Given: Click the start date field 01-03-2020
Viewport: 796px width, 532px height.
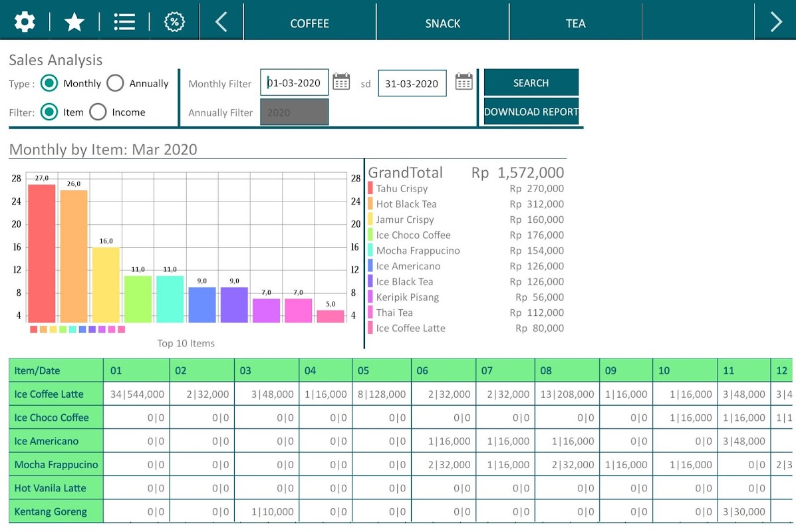Looking at the screenshot, I should click(294, 83).
